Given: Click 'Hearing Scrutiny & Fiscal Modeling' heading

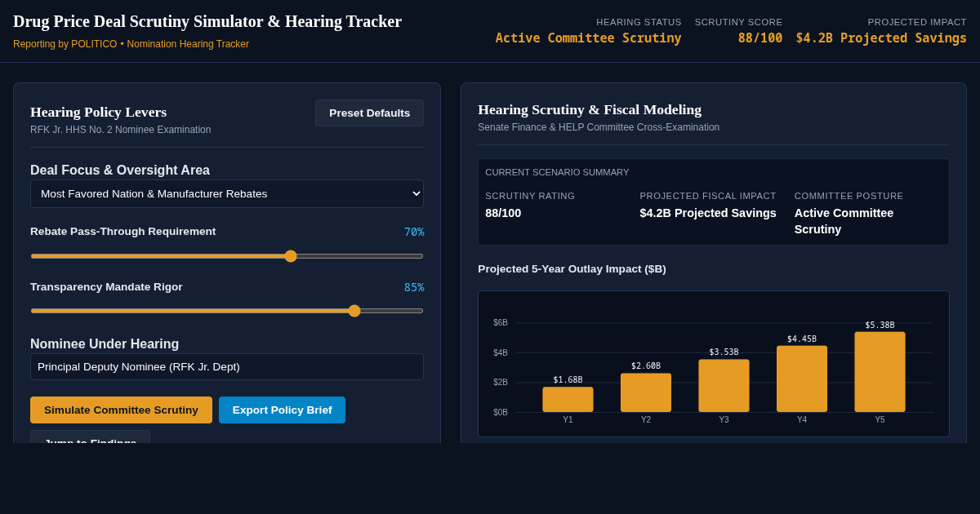Looking at the screenshot, I should point(590,109).
